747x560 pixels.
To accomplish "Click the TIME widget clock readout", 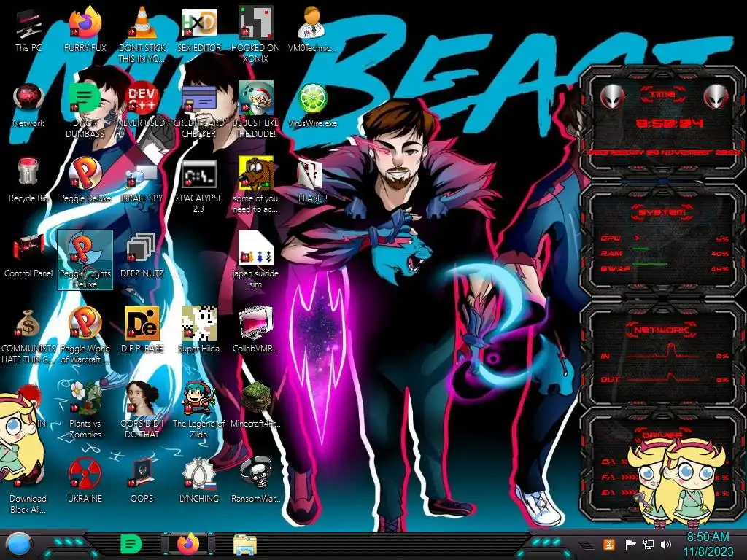I will coord(669,123).
